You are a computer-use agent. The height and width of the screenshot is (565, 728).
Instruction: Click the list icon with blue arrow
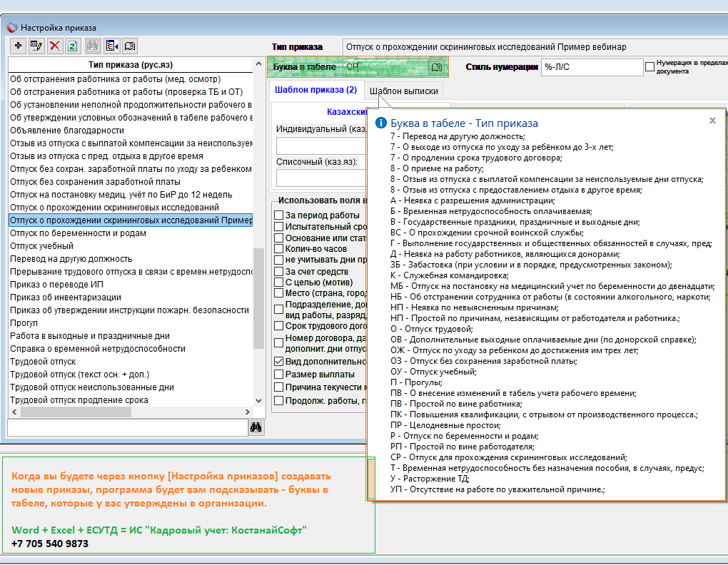pyautogui.click(x=111, y=46)
